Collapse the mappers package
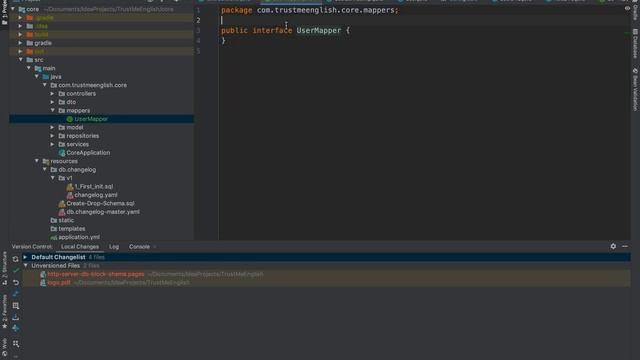 click(53, 110)
